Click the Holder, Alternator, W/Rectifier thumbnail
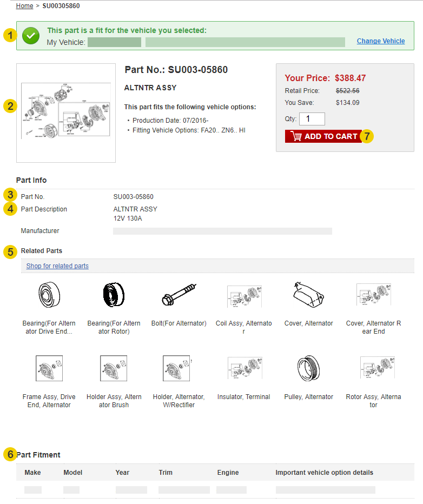Viewport: 423px width, 504px height. 179,368
